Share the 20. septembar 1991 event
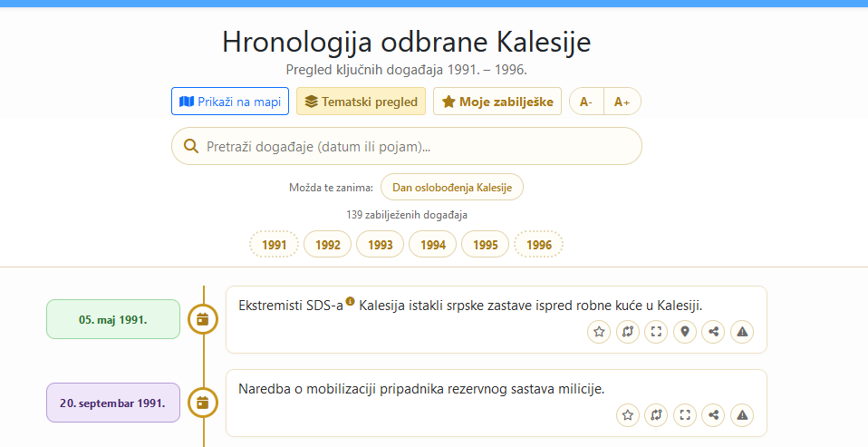Image resolution: width=868 pixels, height=447 pixels. click(x=714, y=415)
